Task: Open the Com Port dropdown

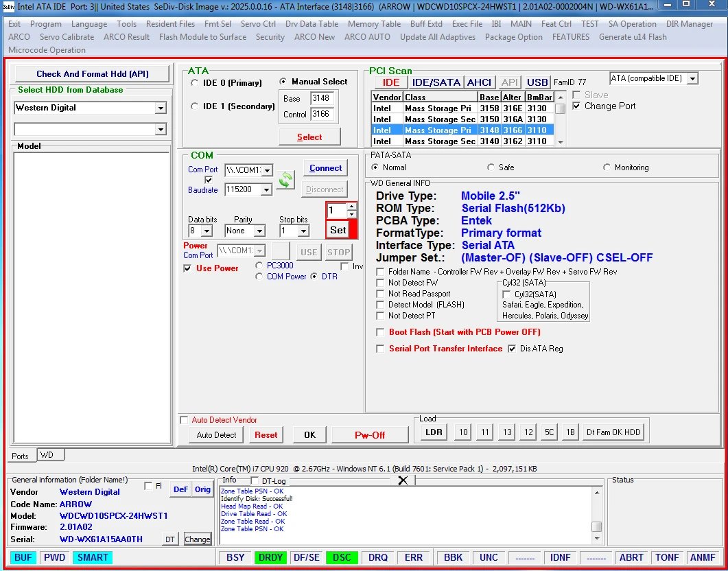Action: point(267,170)
